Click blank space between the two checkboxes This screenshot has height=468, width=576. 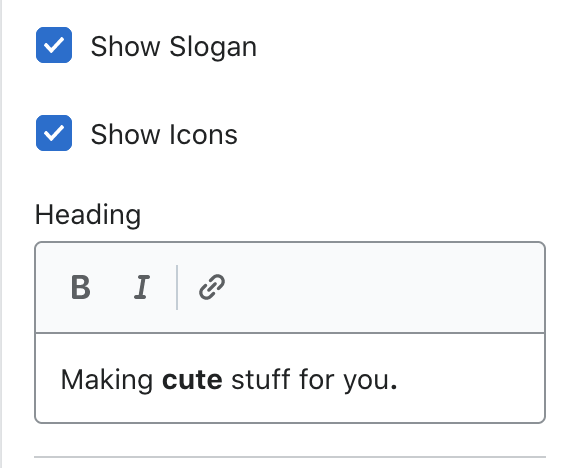coord(147,89)
